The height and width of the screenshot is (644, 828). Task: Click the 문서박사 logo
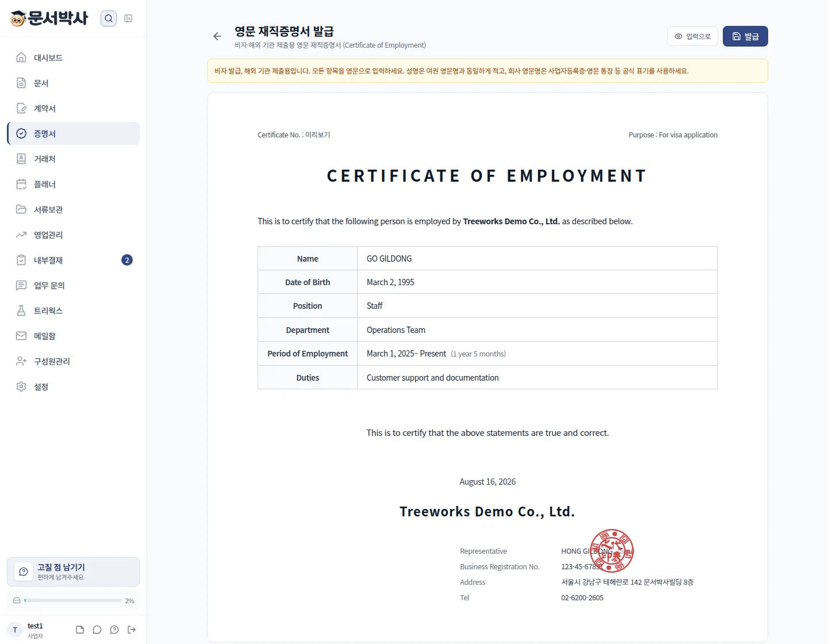49,18
